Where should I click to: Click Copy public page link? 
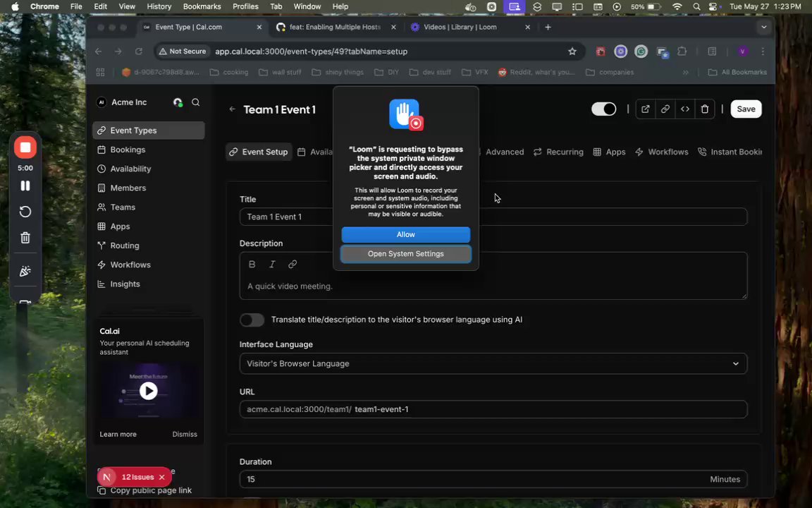pos(145,490)
